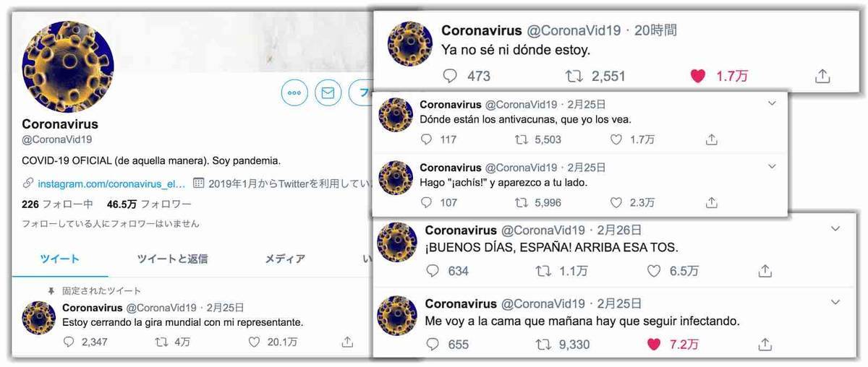Viewport: 868px width, 367px height.
Task: Switch to the ツイートと返信 tab
Action: point(172,259)
